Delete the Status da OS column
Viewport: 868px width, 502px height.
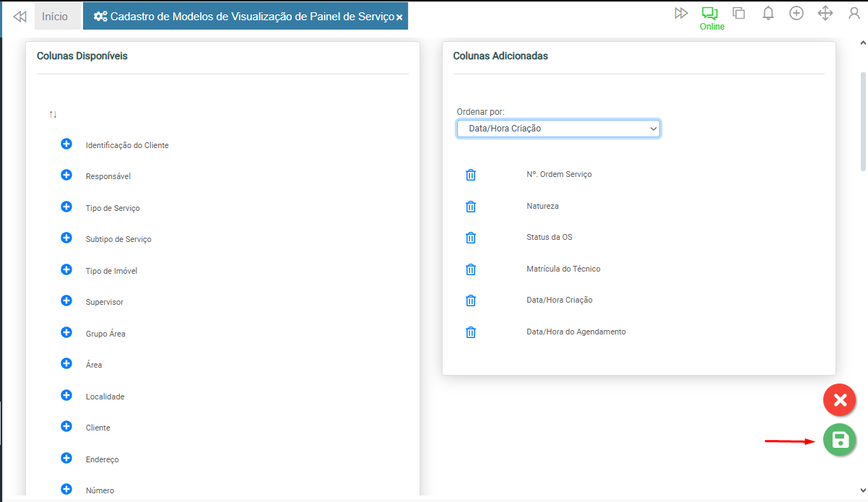(x=471, y=238)
